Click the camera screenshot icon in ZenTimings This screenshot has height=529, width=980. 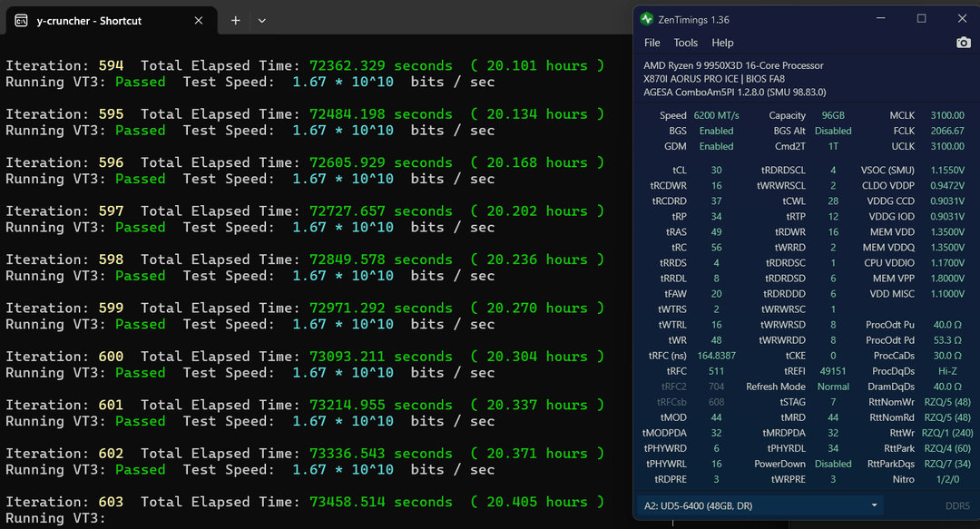point(963,43)
